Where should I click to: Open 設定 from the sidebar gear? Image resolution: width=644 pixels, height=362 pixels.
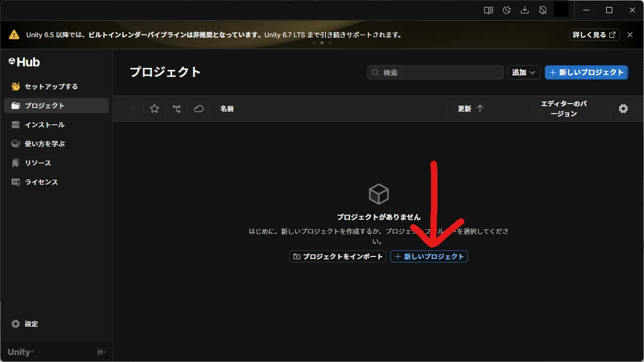point(25,324)
